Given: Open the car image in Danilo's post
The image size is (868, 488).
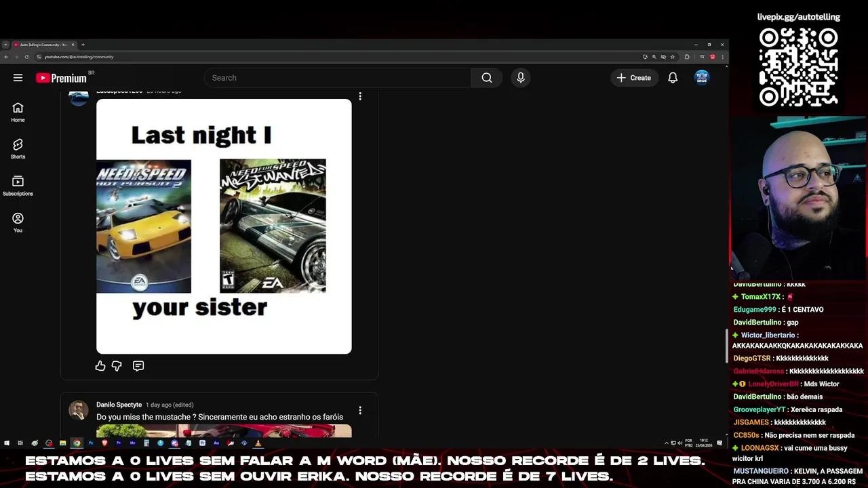Looking at the screenshot, I should tap(224, 431).
